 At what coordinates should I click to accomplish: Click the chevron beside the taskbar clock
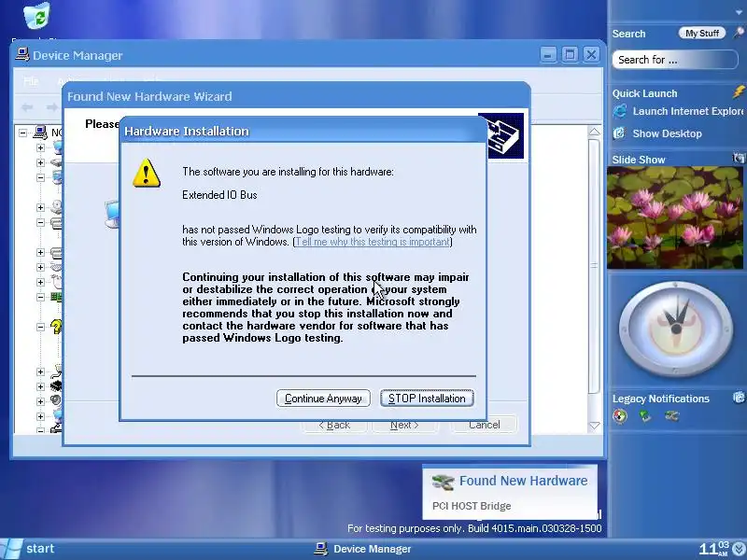739,550
